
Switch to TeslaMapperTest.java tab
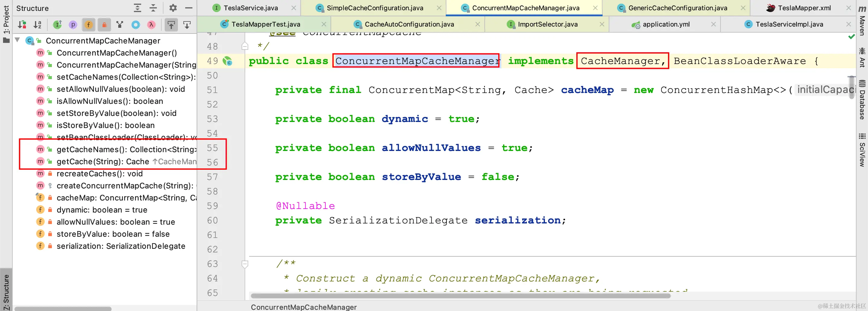(265, 24)
